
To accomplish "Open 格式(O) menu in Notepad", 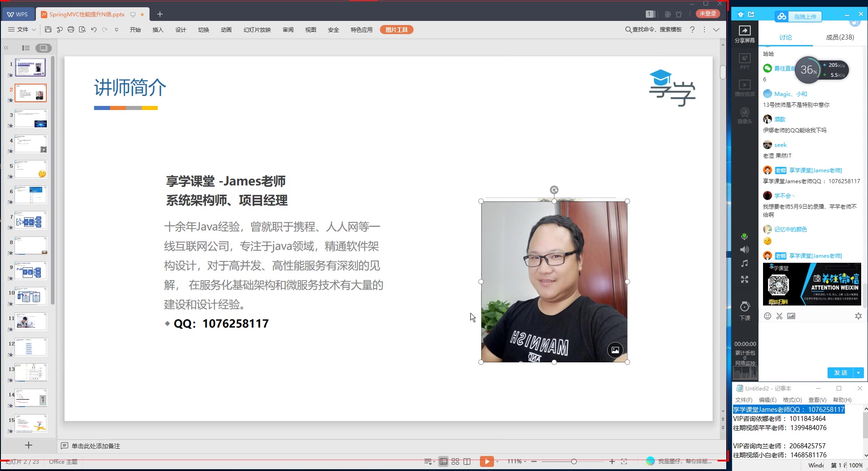I will [x=792, y=400].
